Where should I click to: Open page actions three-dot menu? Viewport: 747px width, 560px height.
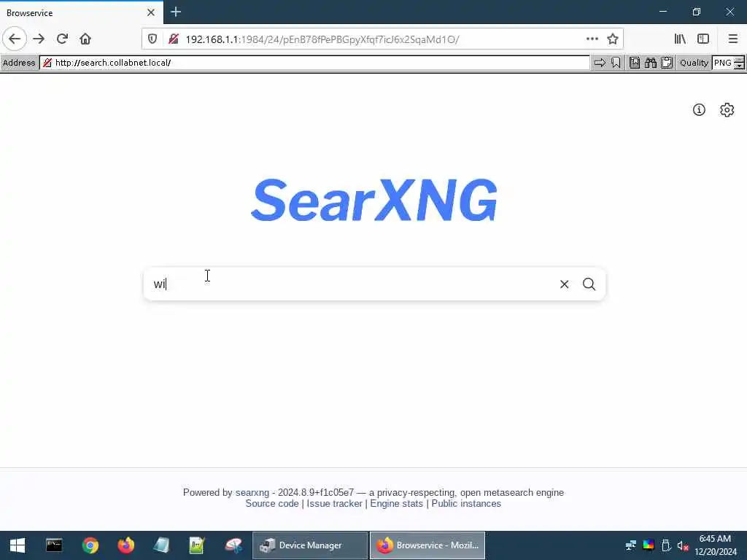592,39
